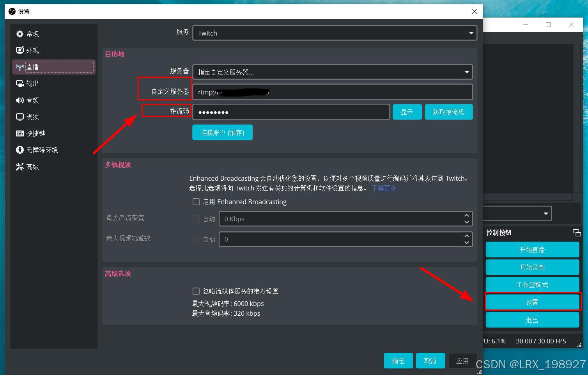Click 退出 button in OBS controls
This screenshot has width=588, height=375.
click(x=532, y=320)
